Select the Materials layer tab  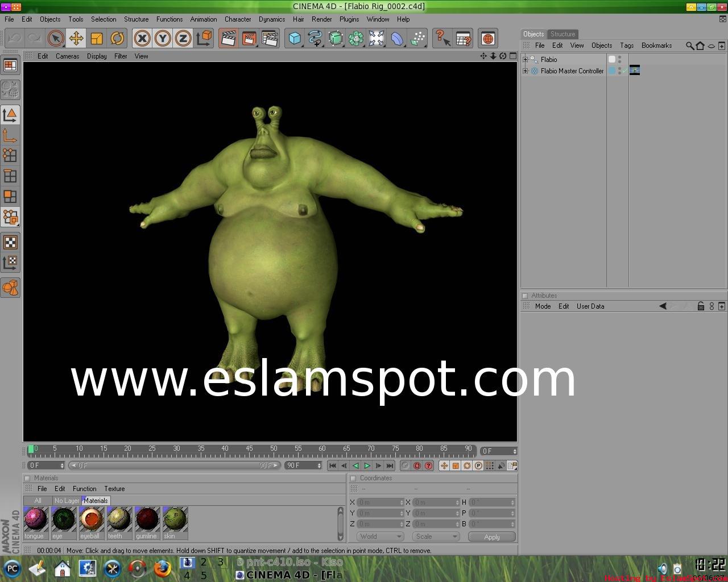pyautogui.click(x=96, y=501)
